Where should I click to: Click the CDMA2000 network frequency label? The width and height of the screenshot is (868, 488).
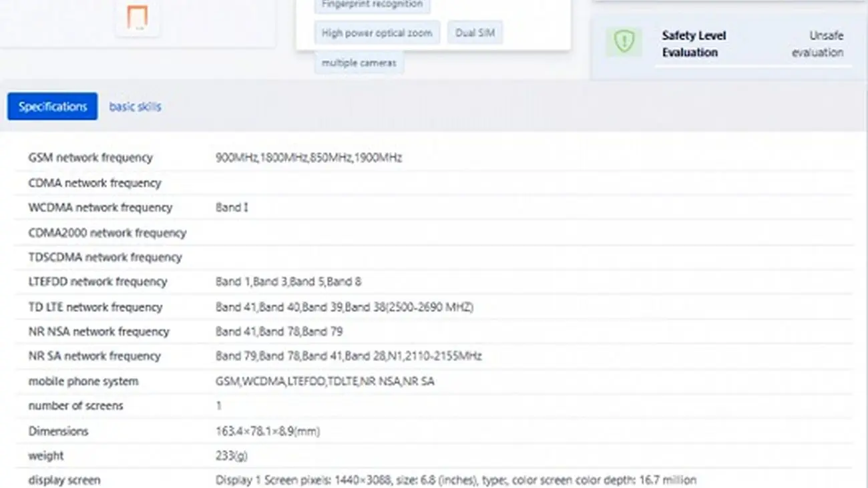click(107, 233)
